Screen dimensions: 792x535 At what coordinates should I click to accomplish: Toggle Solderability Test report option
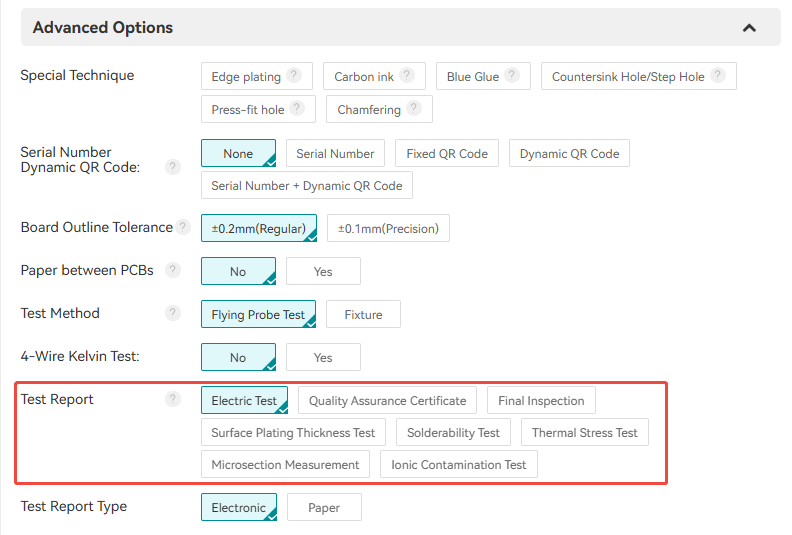(453, 433)
